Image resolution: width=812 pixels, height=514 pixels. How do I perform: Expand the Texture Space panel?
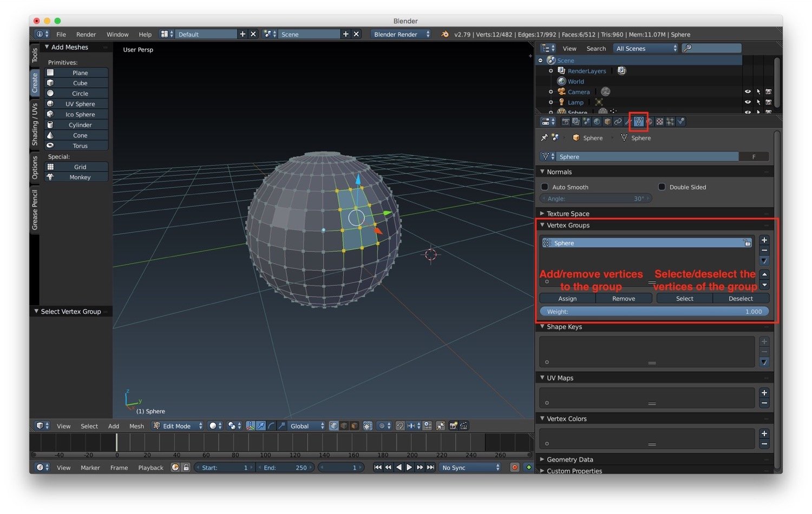pos(542,214)
